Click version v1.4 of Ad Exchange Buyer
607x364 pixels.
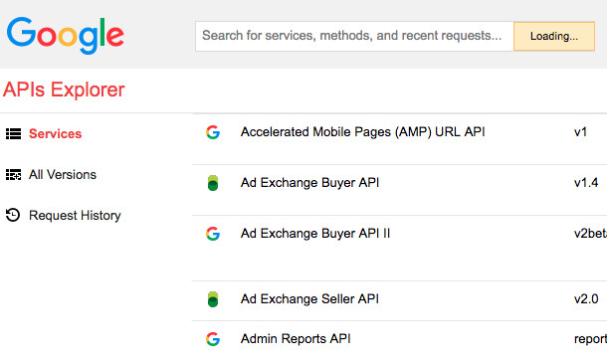pyautogui.click(x=586, y=183)
